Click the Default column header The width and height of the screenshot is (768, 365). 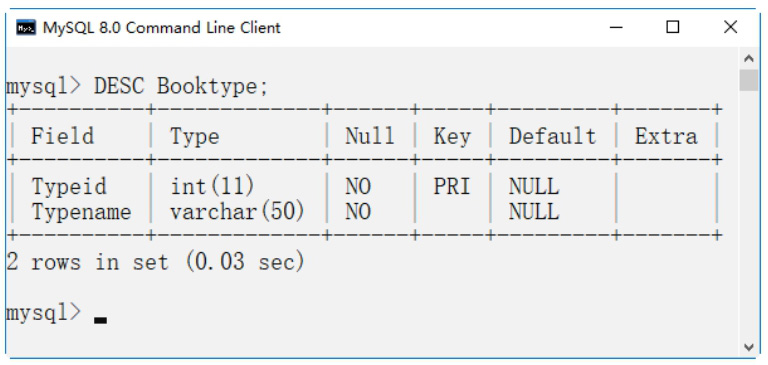[552, 136]
